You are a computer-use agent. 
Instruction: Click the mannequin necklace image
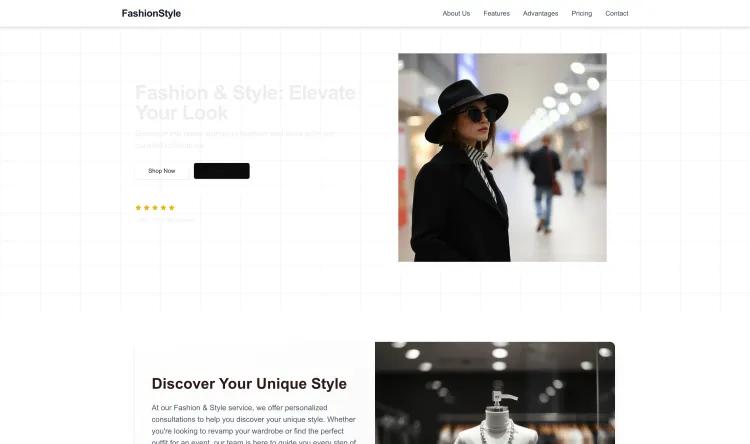coord(495,393)
